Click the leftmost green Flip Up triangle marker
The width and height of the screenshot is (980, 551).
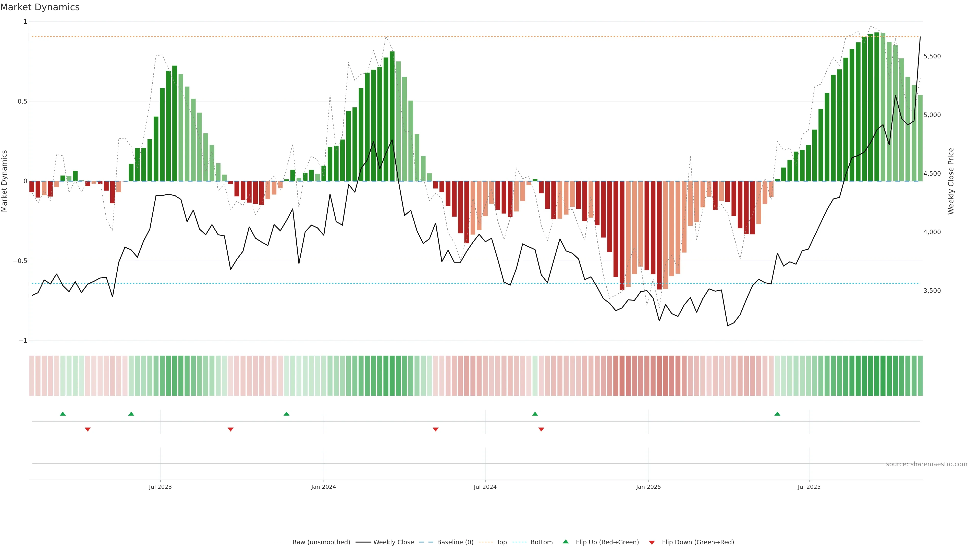pos(63,414)
